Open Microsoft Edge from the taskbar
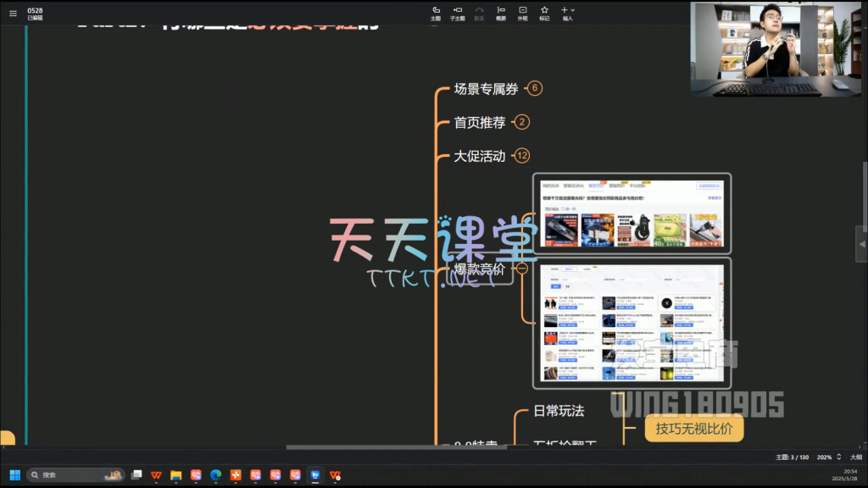Image resolution: width=868 pixels, height=488 pixels. point(215,475)
